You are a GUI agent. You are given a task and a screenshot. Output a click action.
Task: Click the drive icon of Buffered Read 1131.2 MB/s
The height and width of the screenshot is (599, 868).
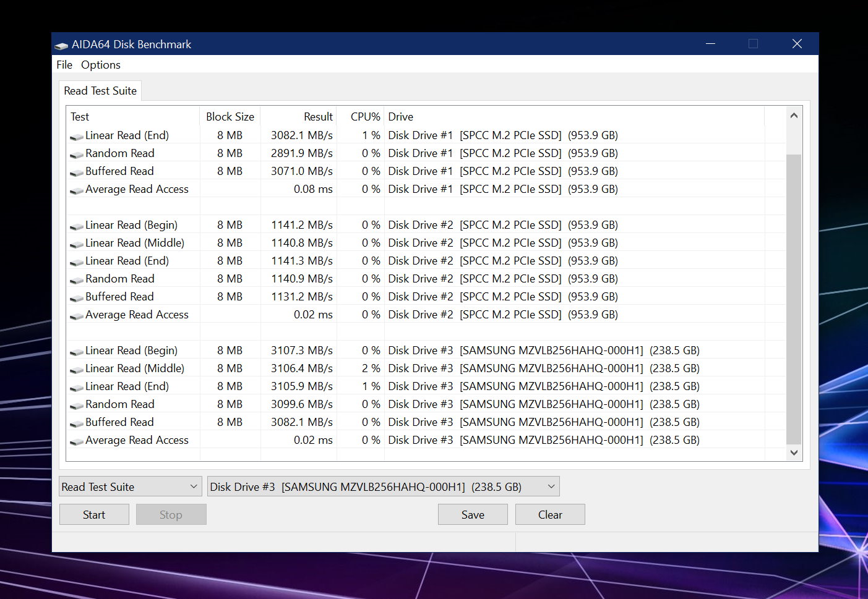[x=77, y=298]
